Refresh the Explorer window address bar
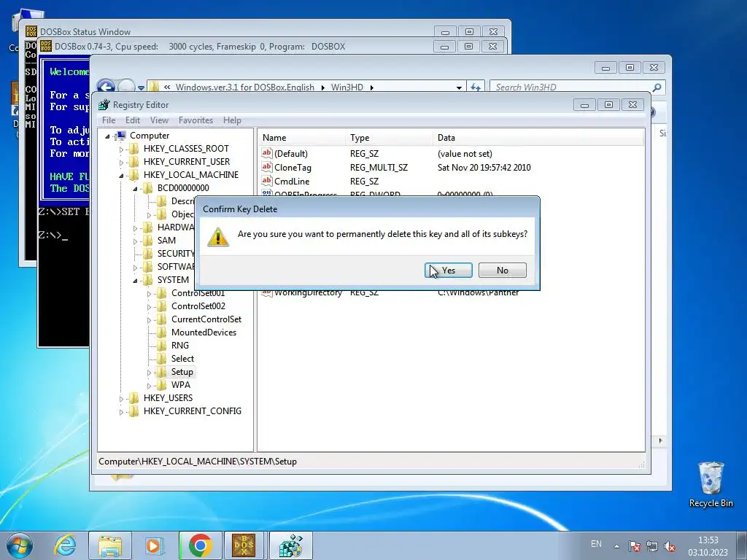This screenshot has height=560, width=747. pos(476,87)
